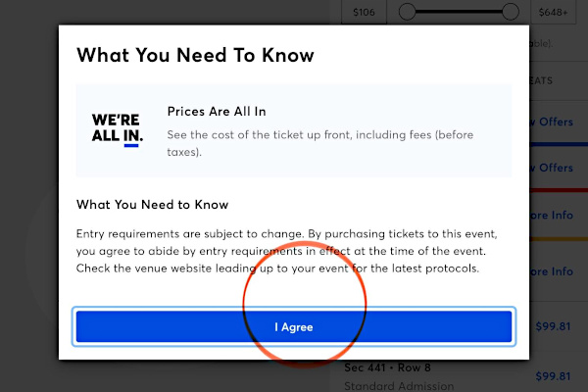Image resolution: width=588 pixels, height=392 pixels.
Task: Open the lower Offers link
Action: click(x=551, y=168)
